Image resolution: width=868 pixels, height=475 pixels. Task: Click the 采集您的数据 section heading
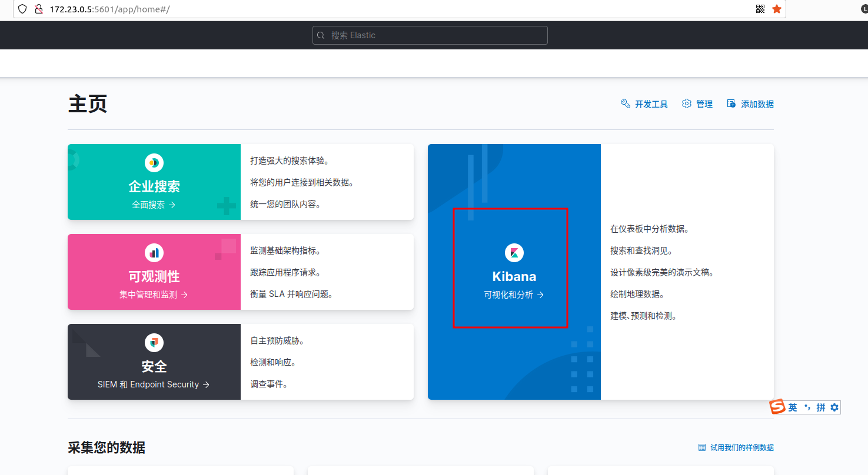[x=107, y=447]
